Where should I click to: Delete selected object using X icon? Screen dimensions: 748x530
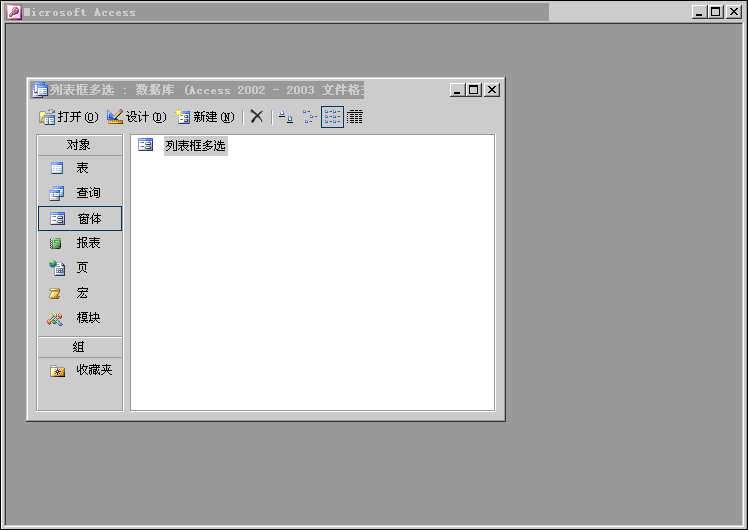point(257,116)
